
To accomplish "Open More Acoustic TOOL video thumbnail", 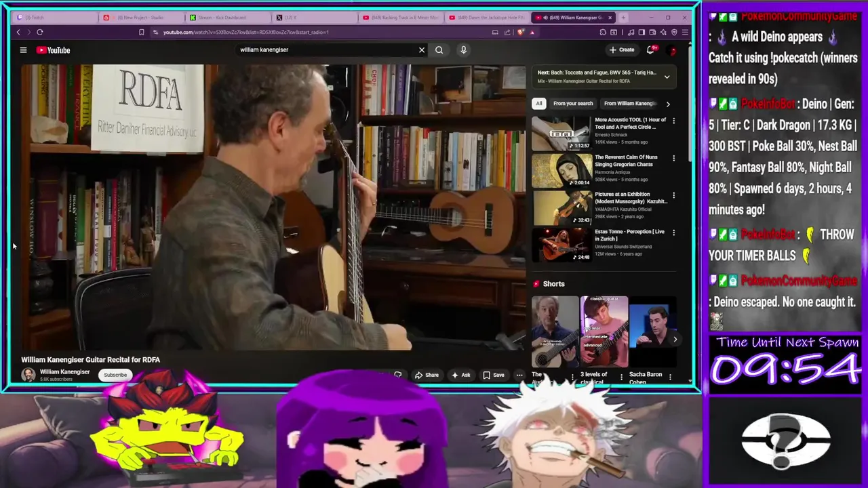I will (561, 133).
